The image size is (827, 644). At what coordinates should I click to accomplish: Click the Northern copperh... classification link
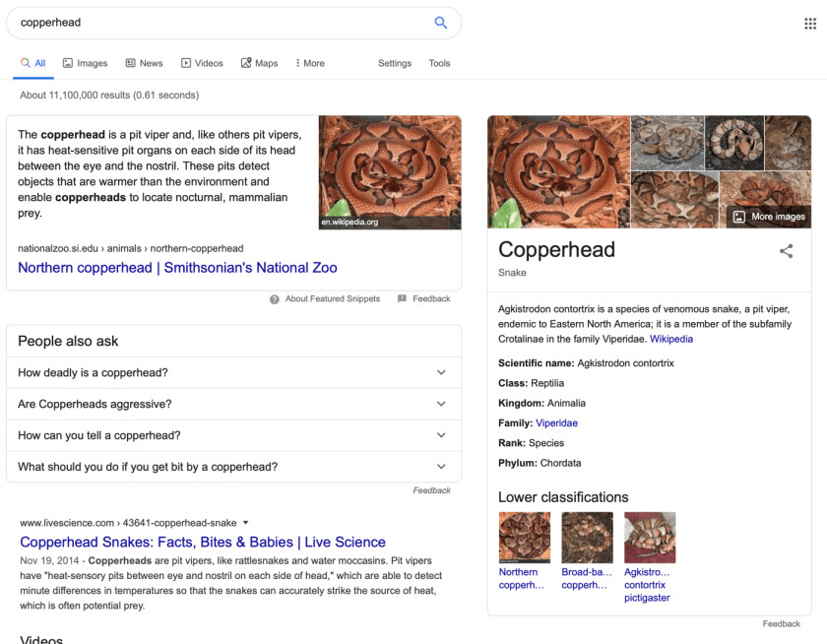pos(522,579)
